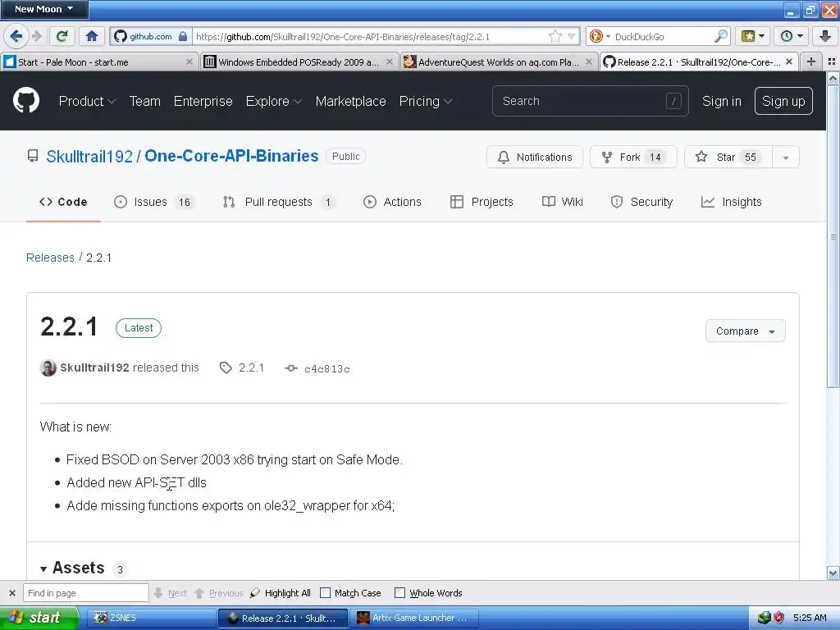
Task: Click the repository book icon next to Skulltrail192
Action: coord(33,156)
